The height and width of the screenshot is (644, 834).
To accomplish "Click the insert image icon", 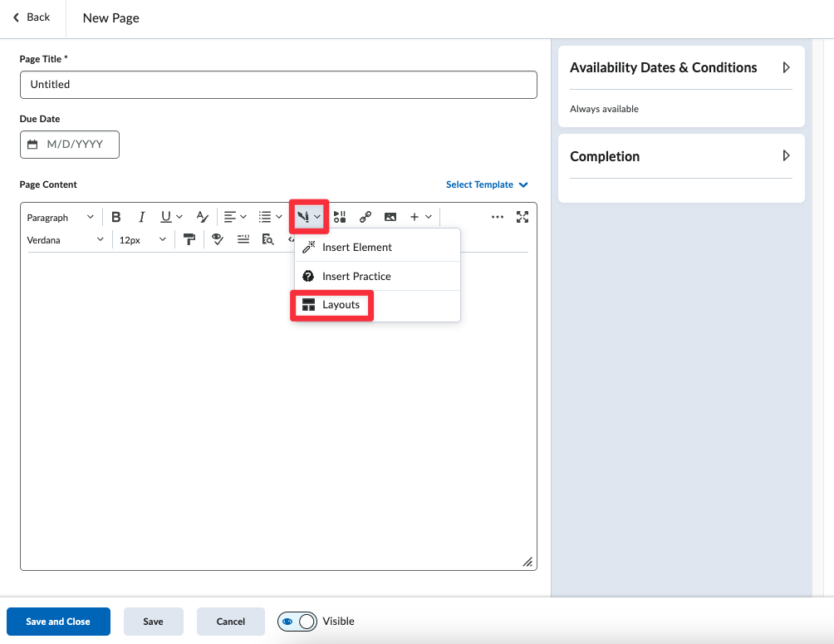I will tap(390, 217).
